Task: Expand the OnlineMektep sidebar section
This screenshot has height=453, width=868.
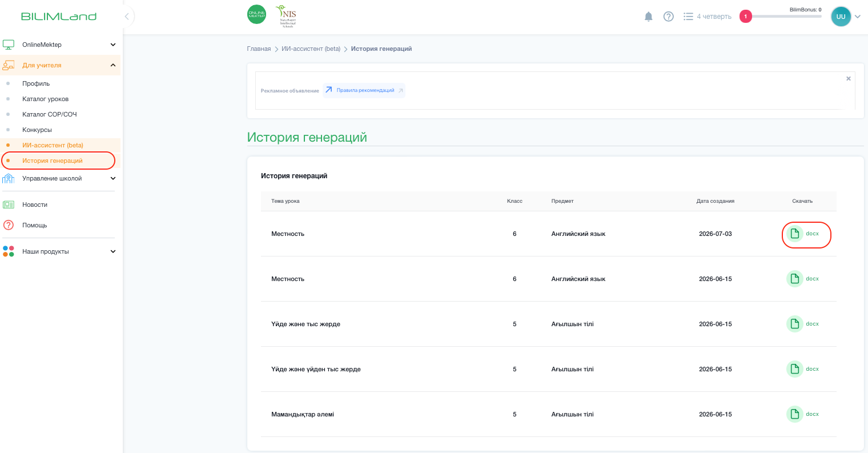Action: tap(60, 45)
